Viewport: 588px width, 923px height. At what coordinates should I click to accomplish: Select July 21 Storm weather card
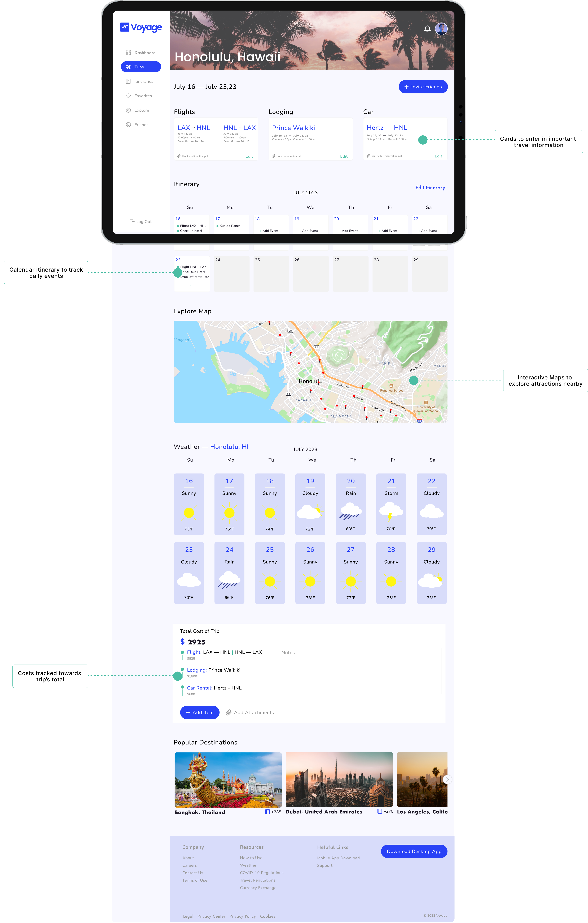pyautogui.click(x=391, y=504)
